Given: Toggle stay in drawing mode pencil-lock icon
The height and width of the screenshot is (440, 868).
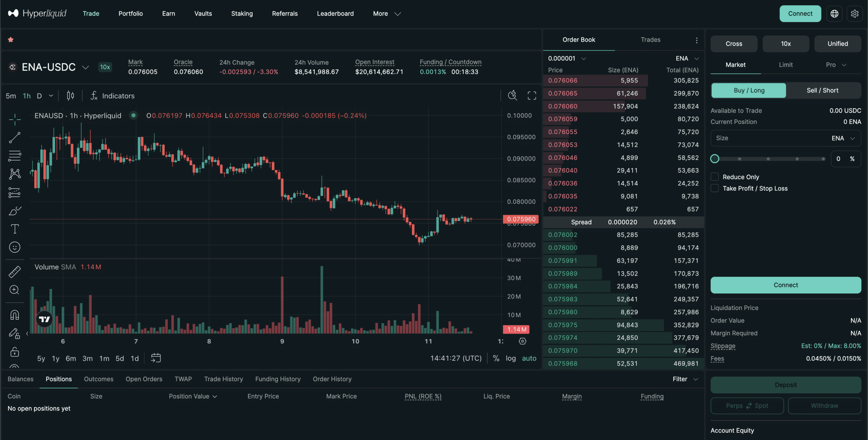Looking at the screenshot, I should coord(15,333).
